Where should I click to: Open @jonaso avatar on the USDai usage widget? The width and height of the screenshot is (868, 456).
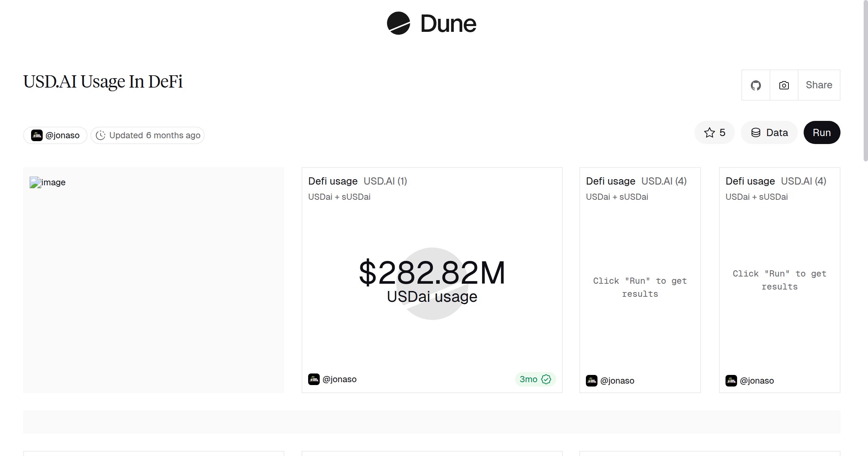314,379
